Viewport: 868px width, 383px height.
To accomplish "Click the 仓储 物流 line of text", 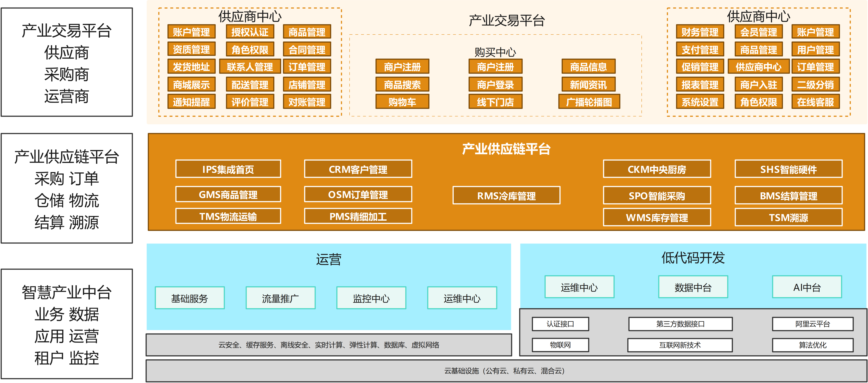I will [x=67, y=200].
